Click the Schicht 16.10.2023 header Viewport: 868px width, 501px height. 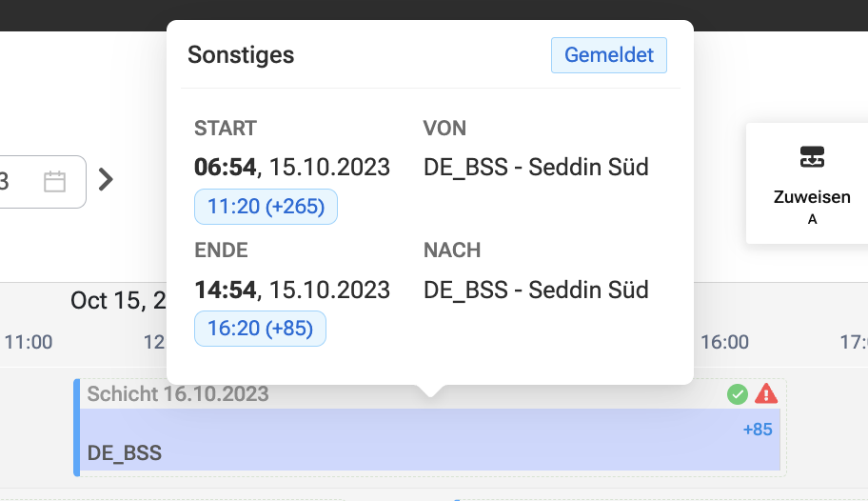pos(178,394)
